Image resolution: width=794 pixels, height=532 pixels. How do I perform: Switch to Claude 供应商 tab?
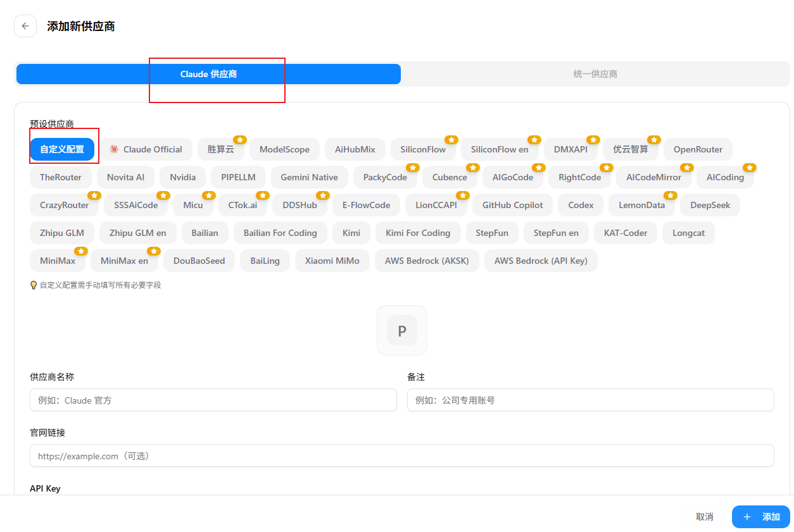pos(208,74)
